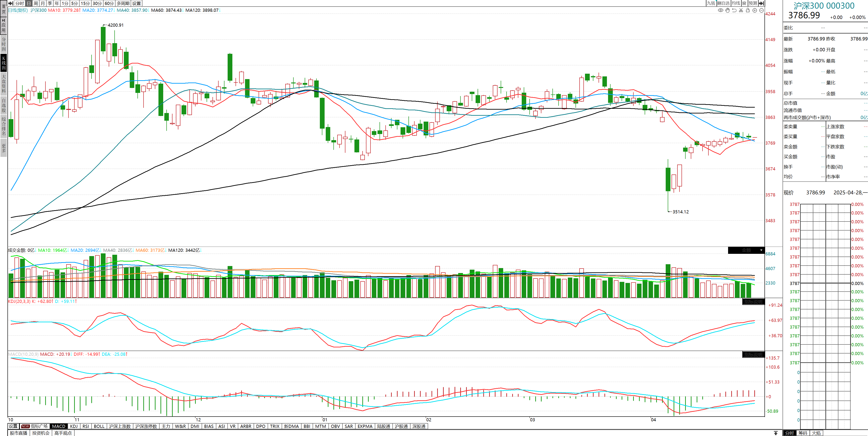Image resolution: width=868 pixels, height=436 pixels.
Task: Open 股市直播 bottom tab
Action: click(x=19, y=433)
